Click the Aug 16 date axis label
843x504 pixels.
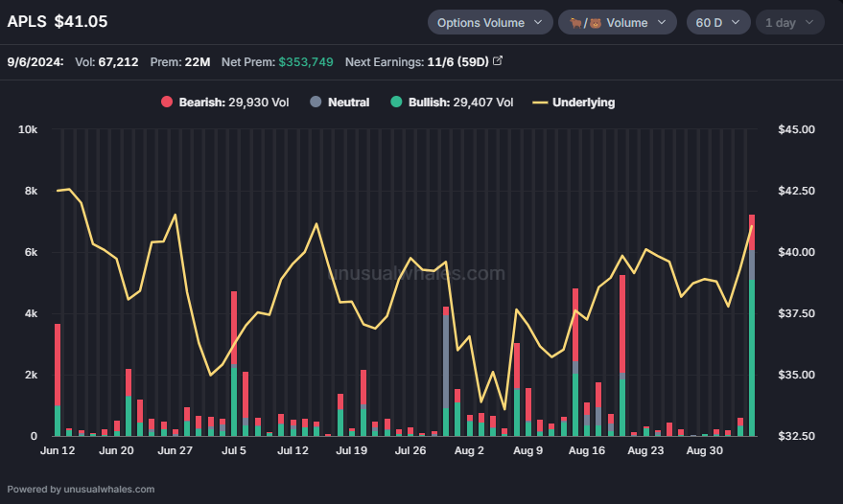pyautogui.click(x=587, y=450)
